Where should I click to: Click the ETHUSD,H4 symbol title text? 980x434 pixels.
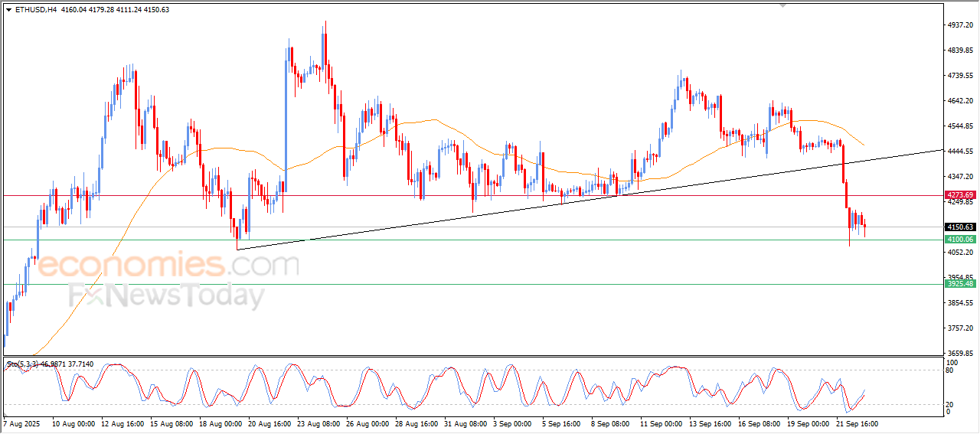tap(35, 10)
